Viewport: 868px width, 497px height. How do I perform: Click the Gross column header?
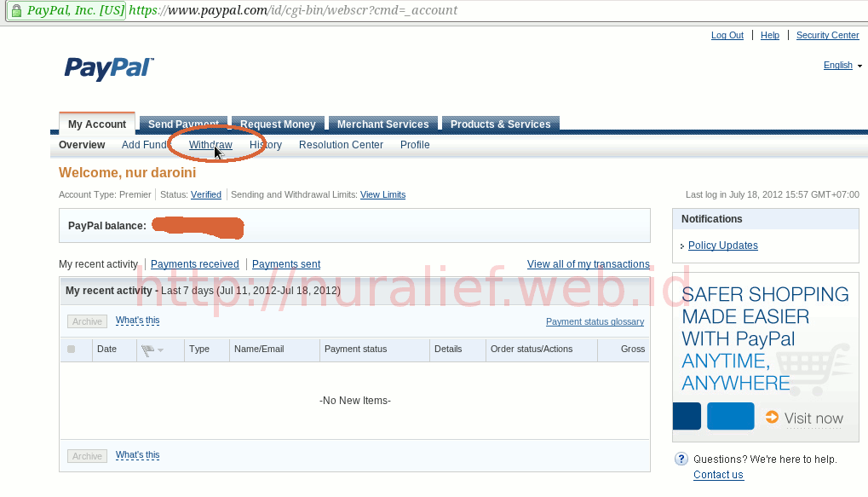click(x=633, y=349)
